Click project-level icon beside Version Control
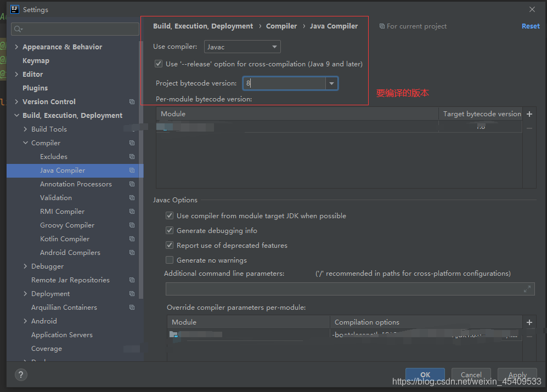Screen dimensions: 547x392 point(132,102)
